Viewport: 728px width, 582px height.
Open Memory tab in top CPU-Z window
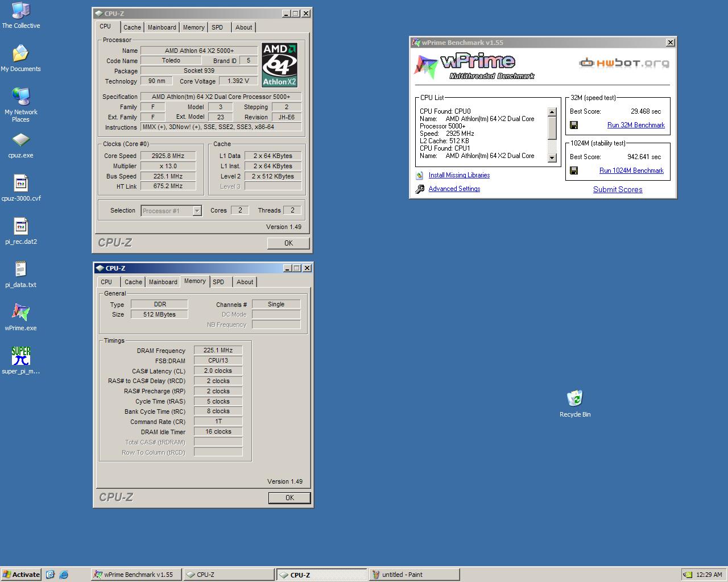[x=193, y=27]
